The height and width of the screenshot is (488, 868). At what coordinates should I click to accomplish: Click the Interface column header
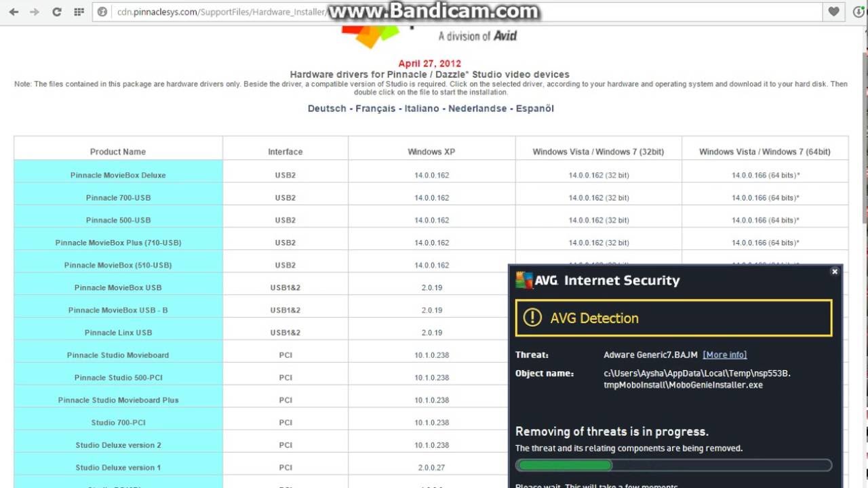[x=285, y=152]
